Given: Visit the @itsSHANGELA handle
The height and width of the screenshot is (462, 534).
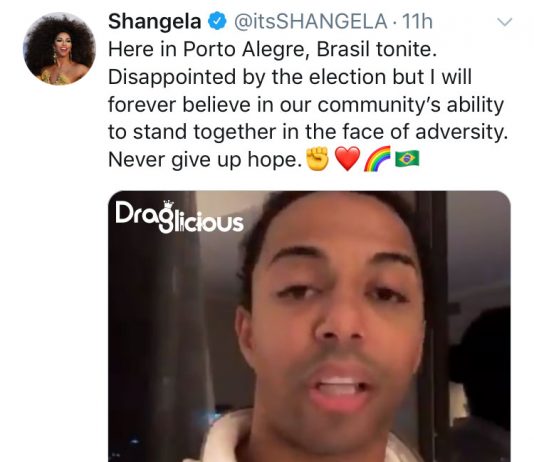Looking at the screenshot, I should click(x=310, y=21).
